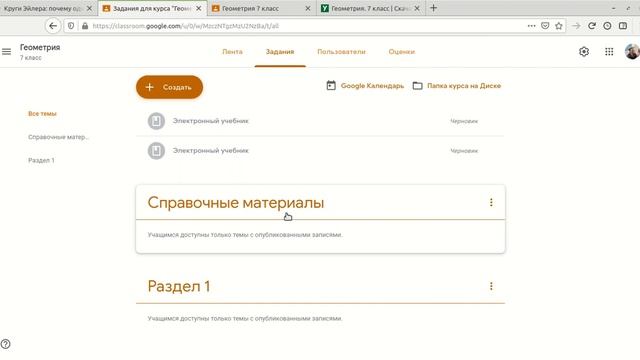The image size is (640, 360).
Task: Open tracking protection shield
Action: pos(71,26)
